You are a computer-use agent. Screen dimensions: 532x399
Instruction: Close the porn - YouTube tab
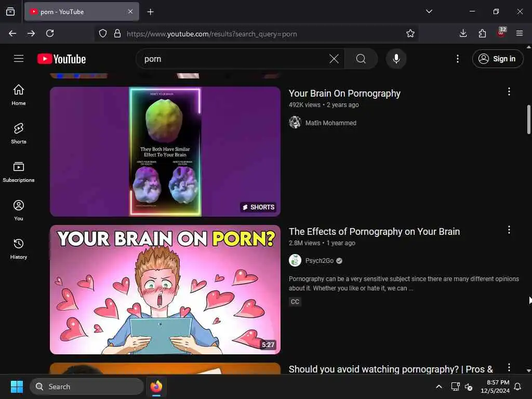tap(130, 11)
